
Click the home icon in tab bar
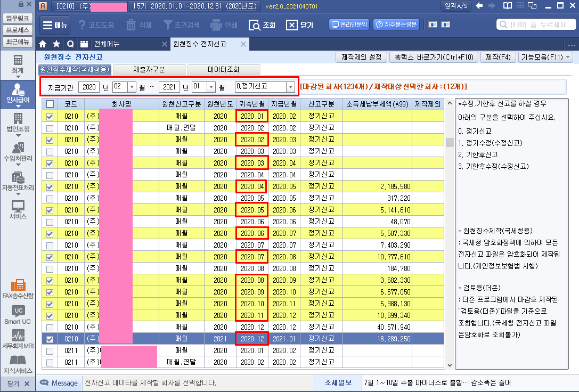click(43, 44)
